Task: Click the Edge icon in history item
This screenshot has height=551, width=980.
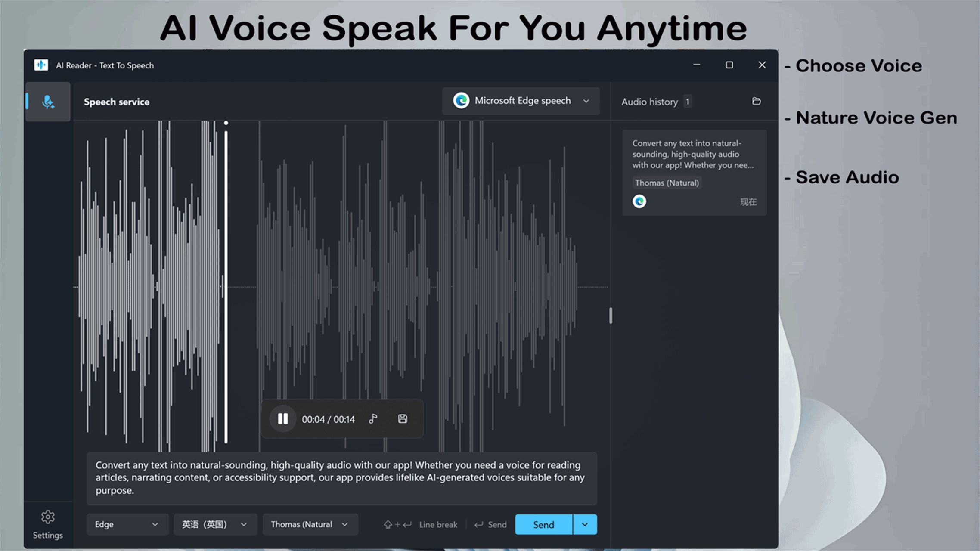Action: point(639,201)
